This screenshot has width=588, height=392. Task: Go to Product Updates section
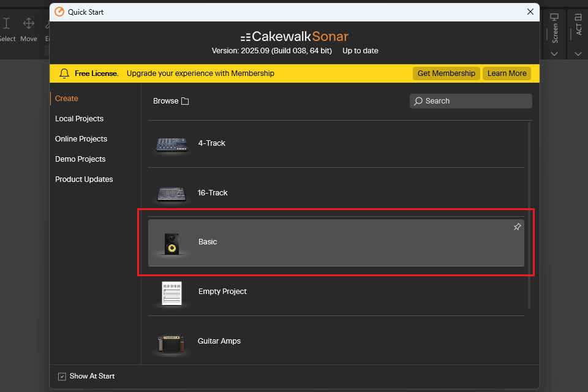(x=84, y=179)
